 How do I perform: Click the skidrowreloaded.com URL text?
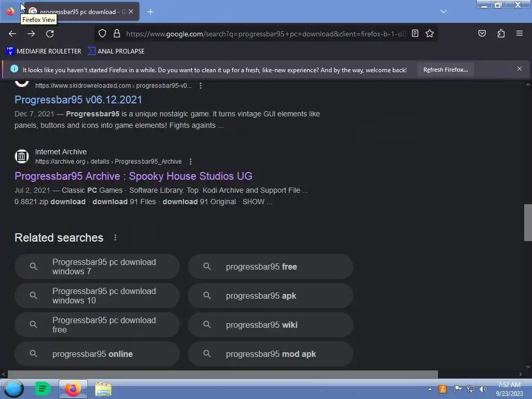113,86
